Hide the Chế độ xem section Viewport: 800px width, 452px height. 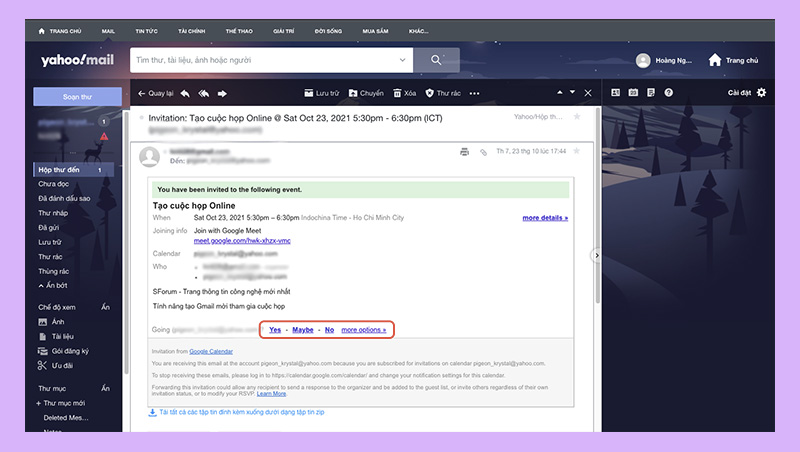[x=105, y=307]
